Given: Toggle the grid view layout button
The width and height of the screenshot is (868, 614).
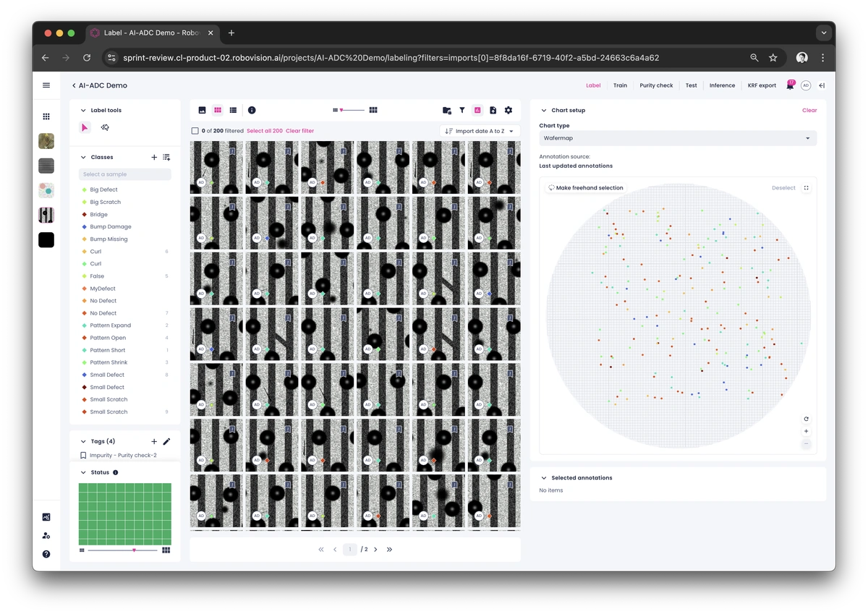Looking at the screenshot, I should (218, 110).
